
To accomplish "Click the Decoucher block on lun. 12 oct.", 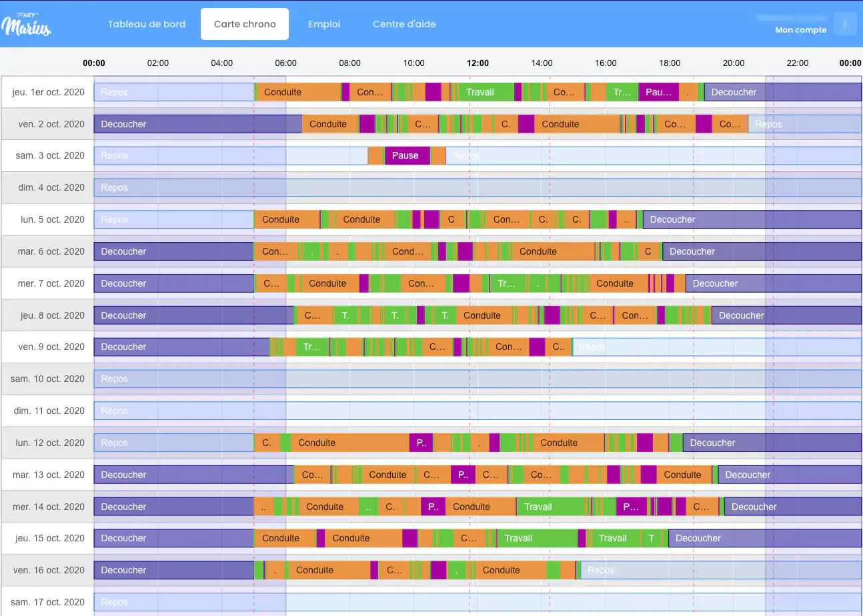I will tap(772, 443).
